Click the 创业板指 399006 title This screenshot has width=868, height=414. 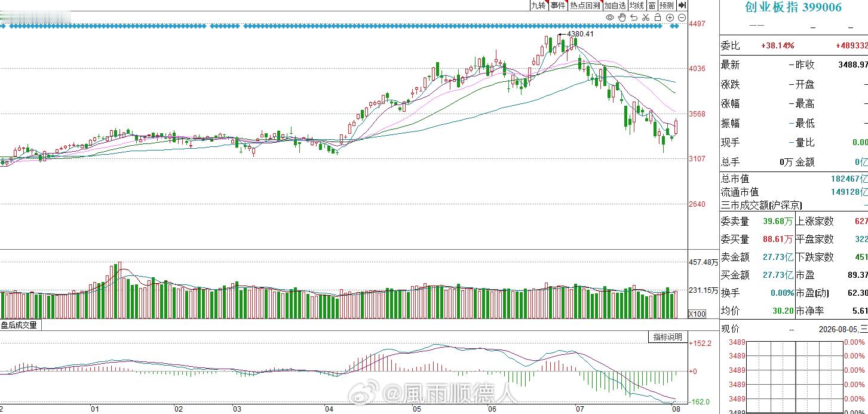(793, 7)
